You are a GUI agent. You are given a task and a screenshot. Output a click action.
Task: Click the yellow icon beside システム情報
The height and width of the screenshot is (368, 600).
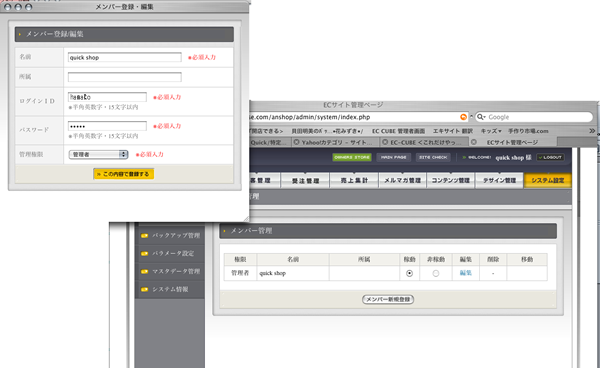coord(144,290)
